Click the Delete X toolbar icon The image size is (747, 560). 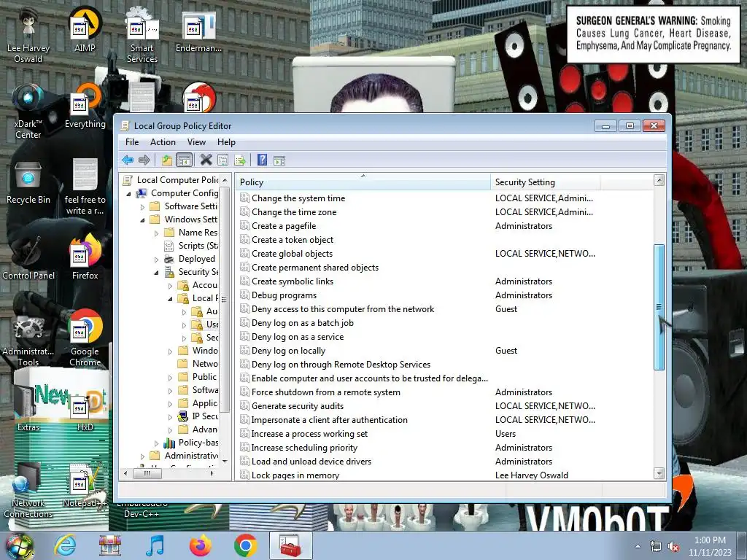coord(206,160)
